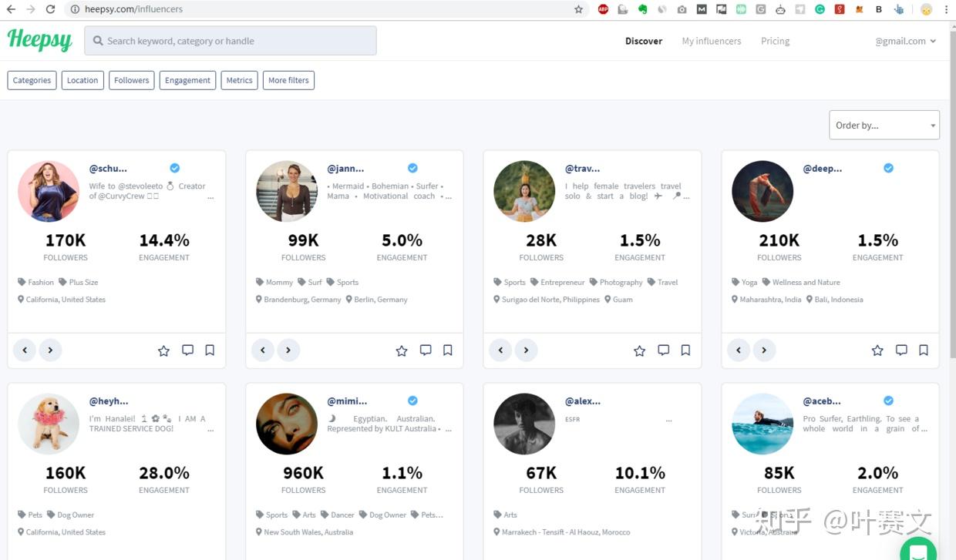Show next photo on @deep... card
This screenshot has height=560, width=956.
click(764, 350)
